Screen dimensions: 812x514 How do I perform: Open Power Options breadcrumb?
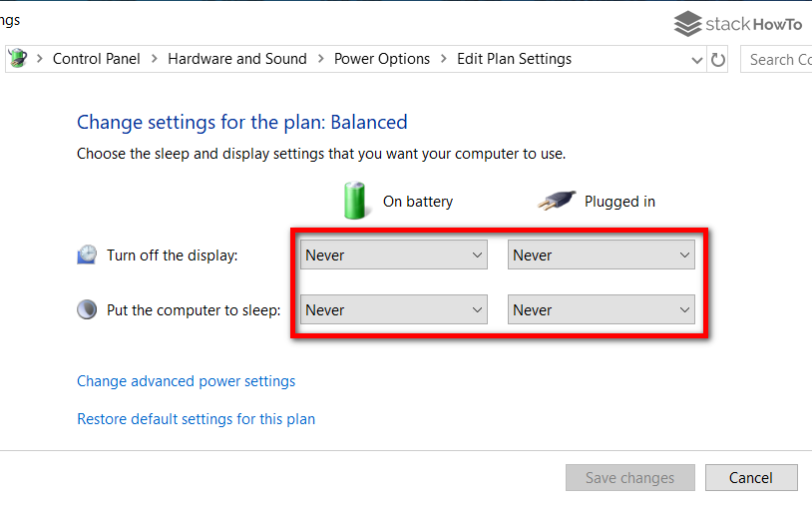(382, 59)
